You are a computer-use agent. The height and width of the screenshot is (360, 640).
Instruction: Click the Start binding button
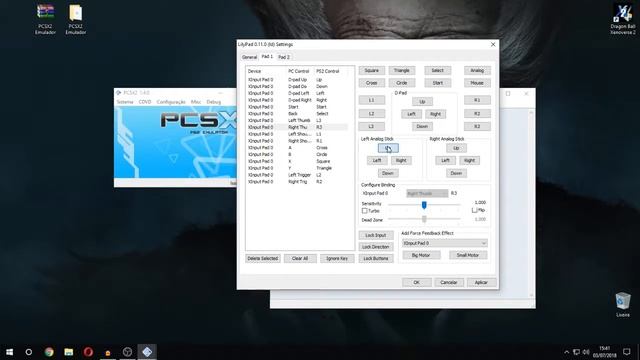438,83
